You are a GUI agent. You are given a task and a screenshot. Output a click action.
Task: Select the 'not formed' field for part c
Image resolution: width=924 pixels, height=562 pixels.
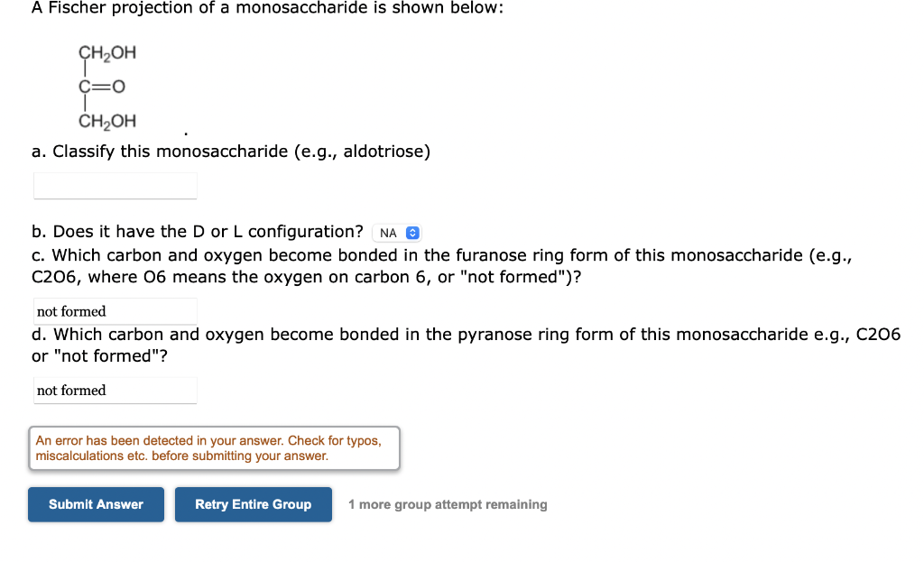click(115, 311)
